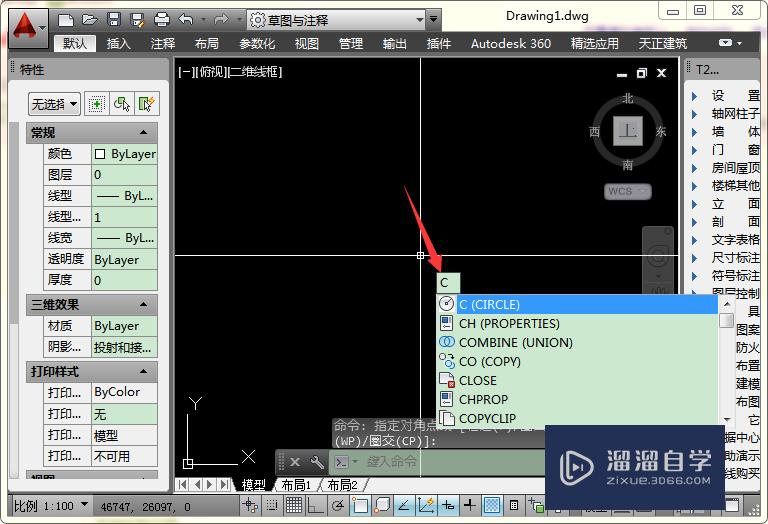This screenshot has width=768, height=524.
Task: Click Selection Cycling status bar icon
Action: pos(536,505)
